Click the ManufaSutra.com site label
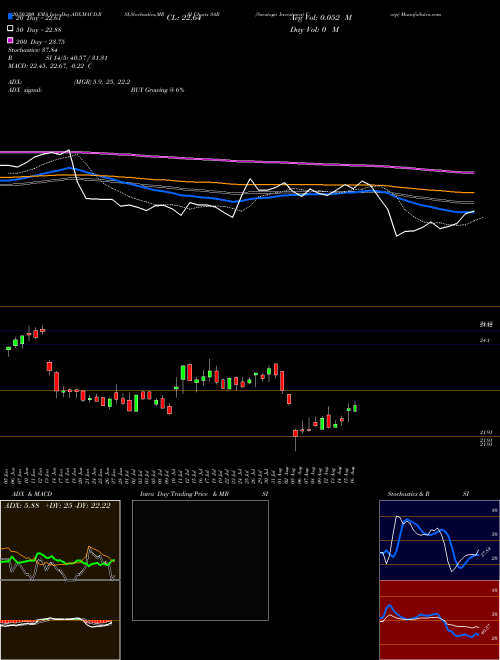The width and height of the screenshot is (500, 660). pyautogui.click(x=420, y=14)
